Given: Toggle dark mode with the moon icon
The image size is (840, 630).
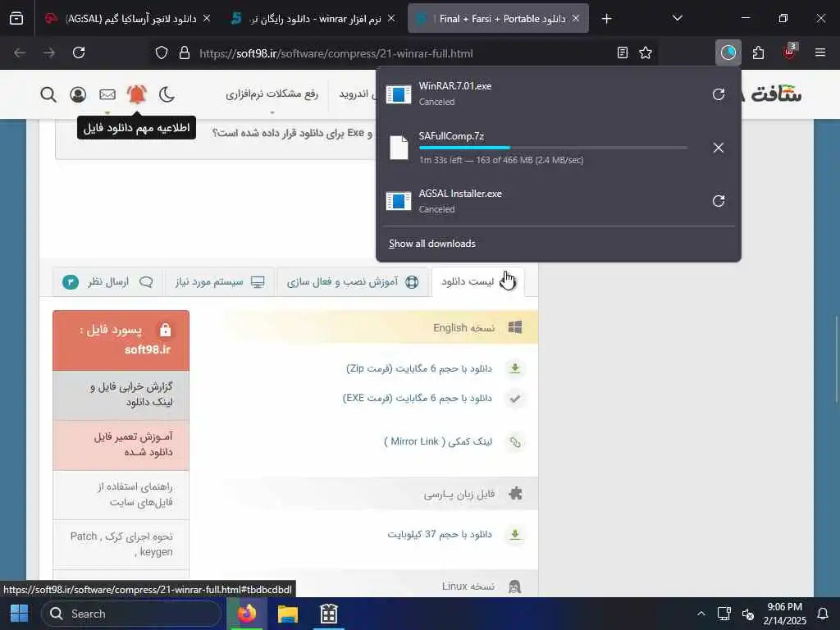Looking at the screenshot, I should tap(167, 95).
